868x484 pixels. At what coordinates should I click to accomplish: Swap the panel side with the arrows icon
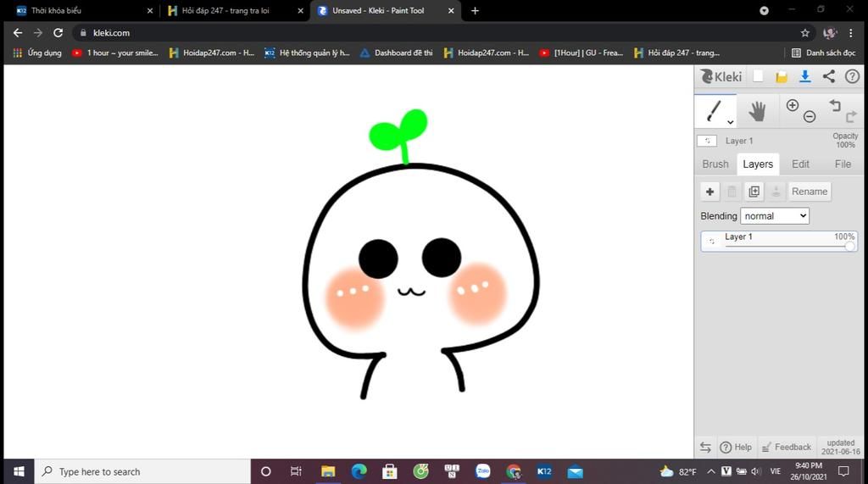705,447
